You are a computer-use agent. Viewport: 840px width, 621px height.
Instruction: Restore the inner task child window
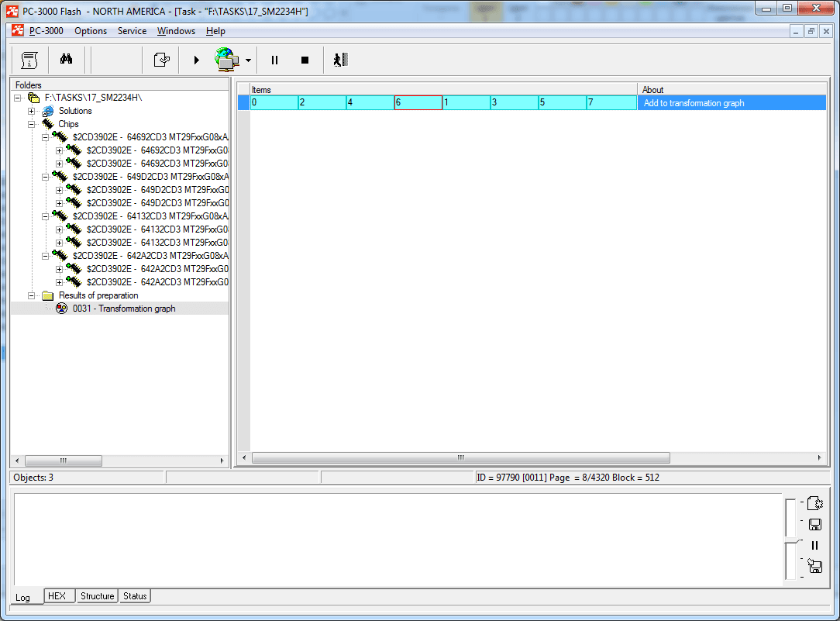(x=811, y=32)
